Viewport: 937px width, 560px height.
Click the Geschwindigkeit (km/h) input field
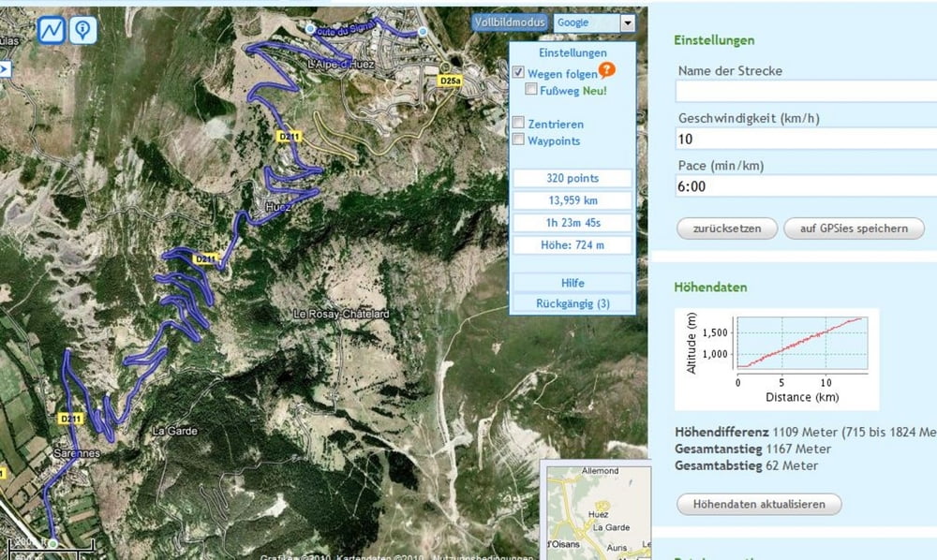click(x=806, y=139)
